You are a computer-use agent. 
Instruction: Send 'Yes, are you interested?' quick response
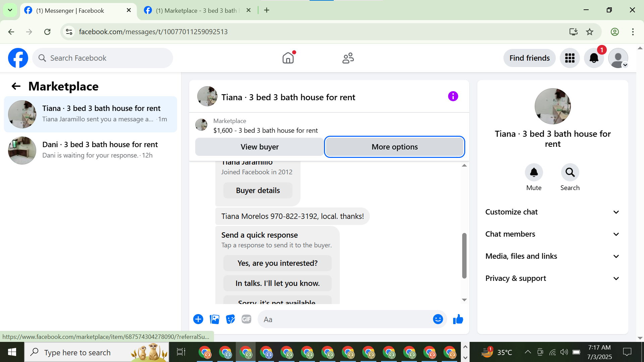[277, 263]
